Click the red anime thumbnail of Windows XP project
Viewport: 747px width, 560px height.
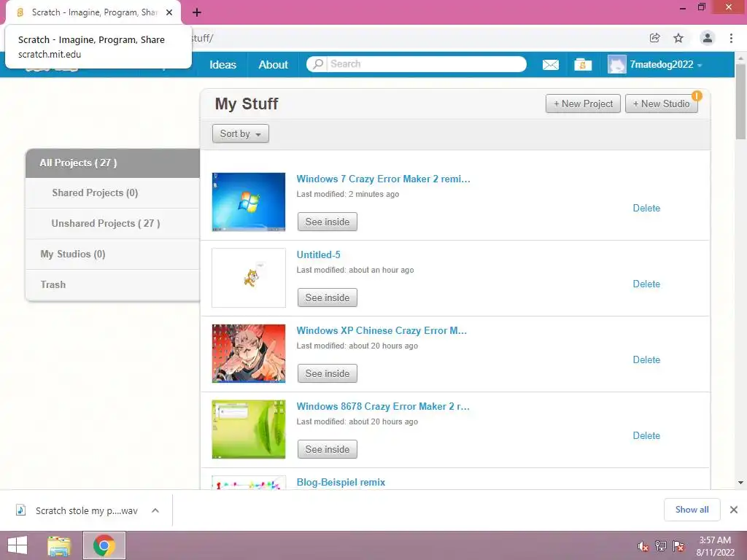click(249, 354)
